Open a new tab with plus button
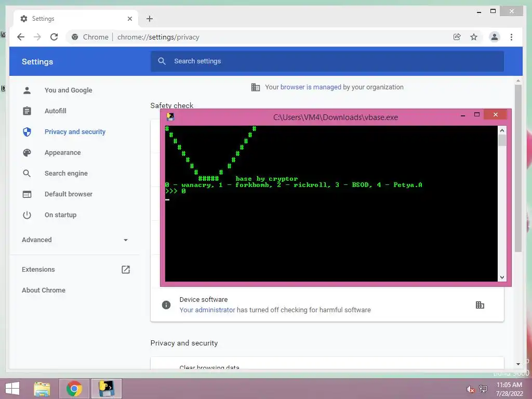The image size is (532, 399). pyautogui.click(x=149, y=19)
